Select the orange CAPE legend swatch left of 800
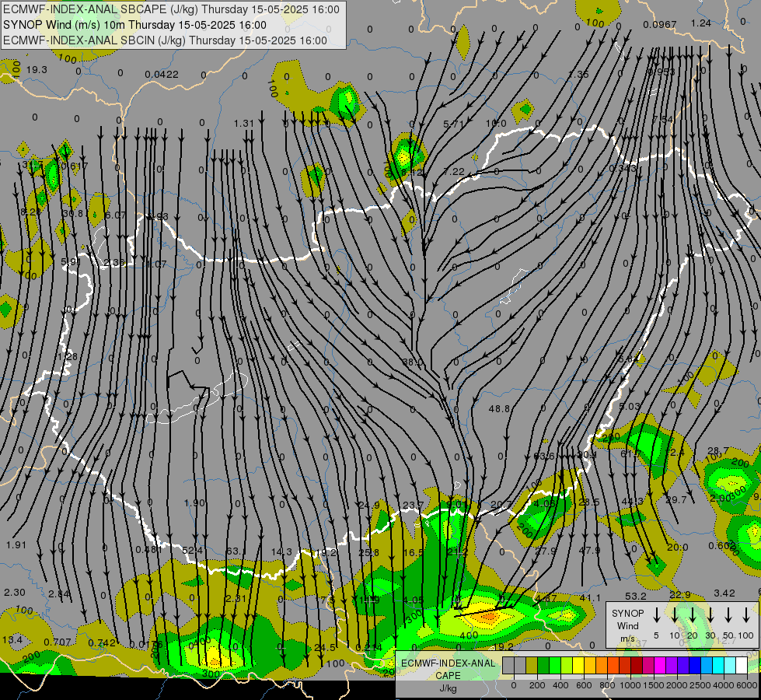This screenshot has width=761, height=700. click(602, 666)
